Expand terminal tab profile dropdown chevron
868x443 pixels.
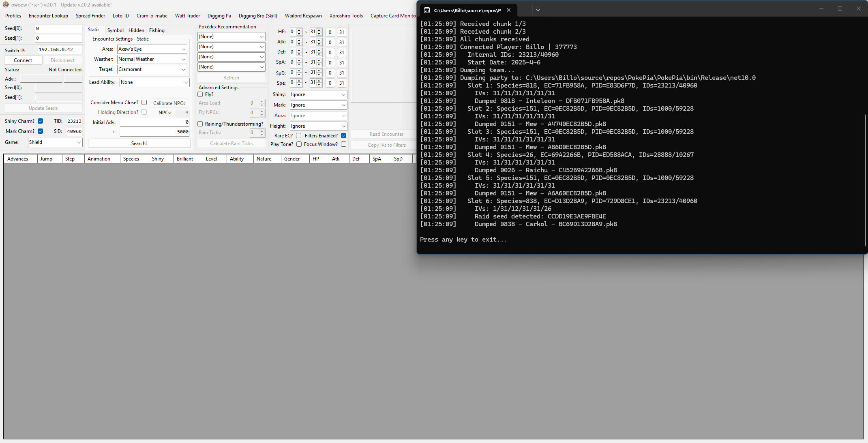538,10
